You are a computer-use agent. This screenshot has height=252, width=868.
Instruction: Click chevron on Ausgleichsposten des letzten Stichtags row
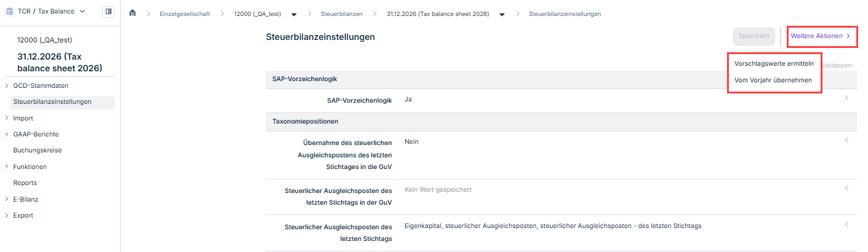[846, 224]
